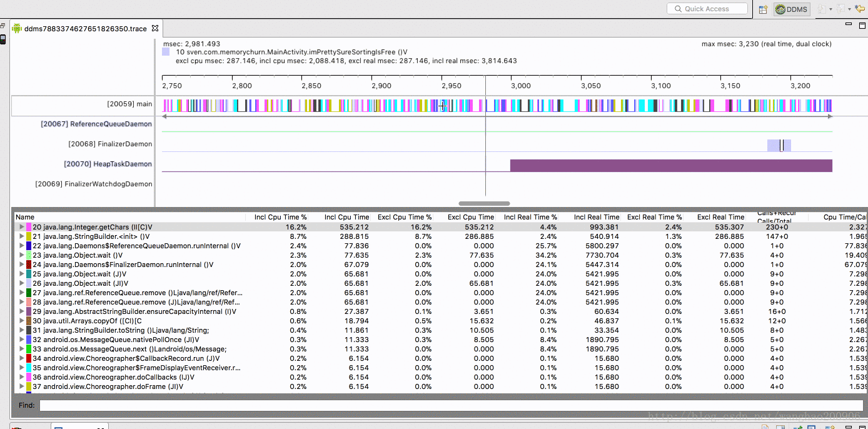Select 35 FrameDisplayEventReceiver row
868x429 pixels.
point(440,368)
